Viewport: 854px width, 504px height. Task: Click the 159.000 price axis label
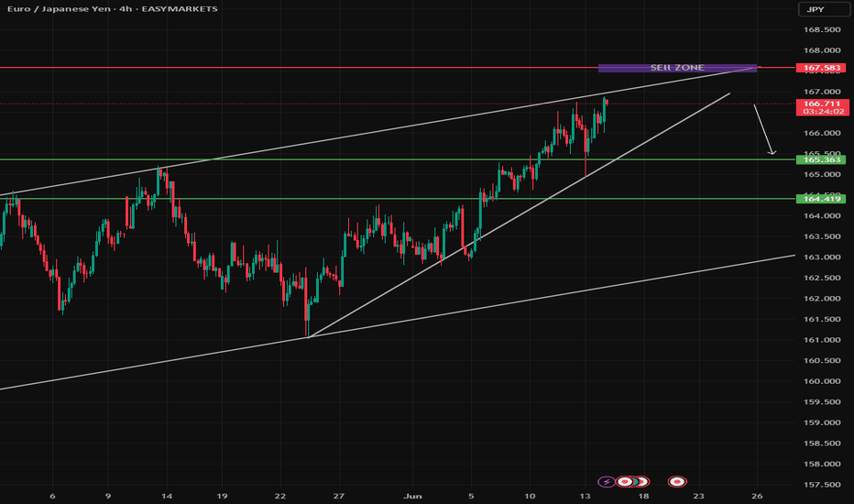click(x=821, y=422)
